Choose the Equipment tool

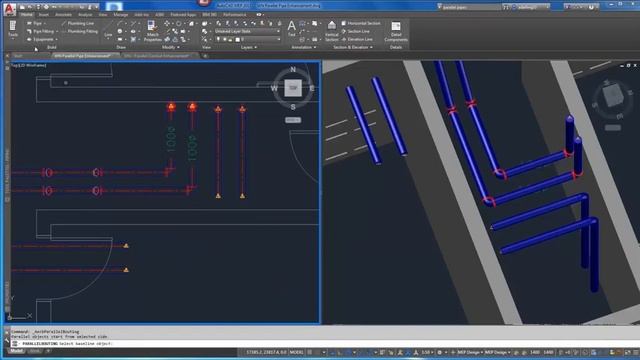pos(40,40)
